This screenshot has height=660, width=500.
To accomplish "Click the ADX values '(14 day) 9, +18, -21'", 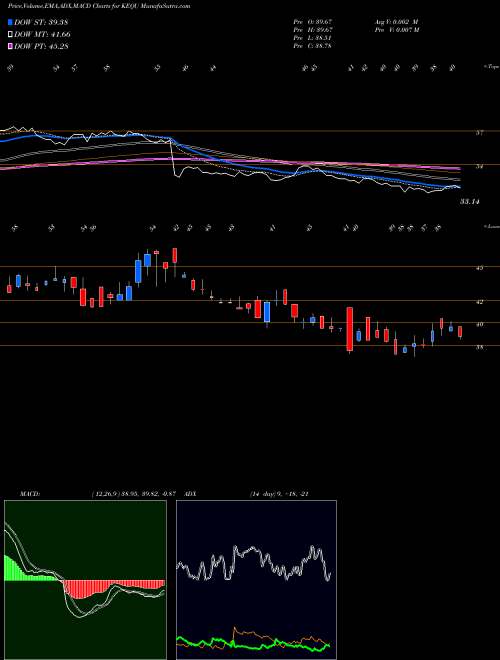I will pyautogui.click(x=279, y=494).
